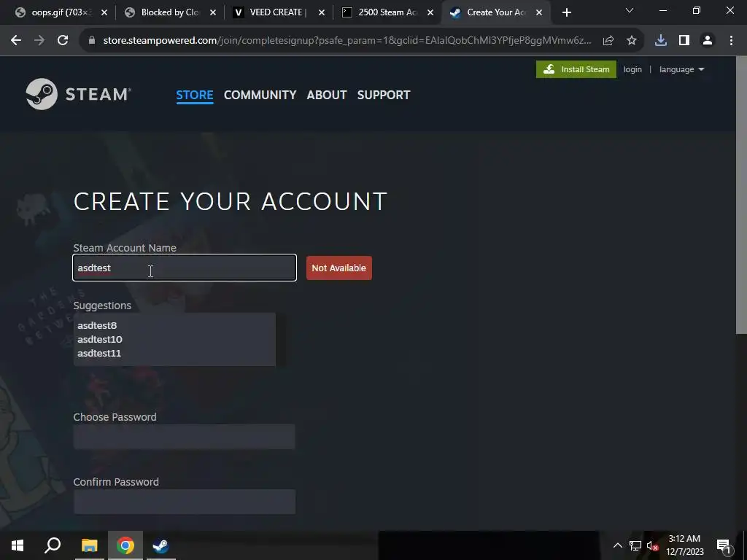Close the Blocked by Cloudflare tab

213,12
